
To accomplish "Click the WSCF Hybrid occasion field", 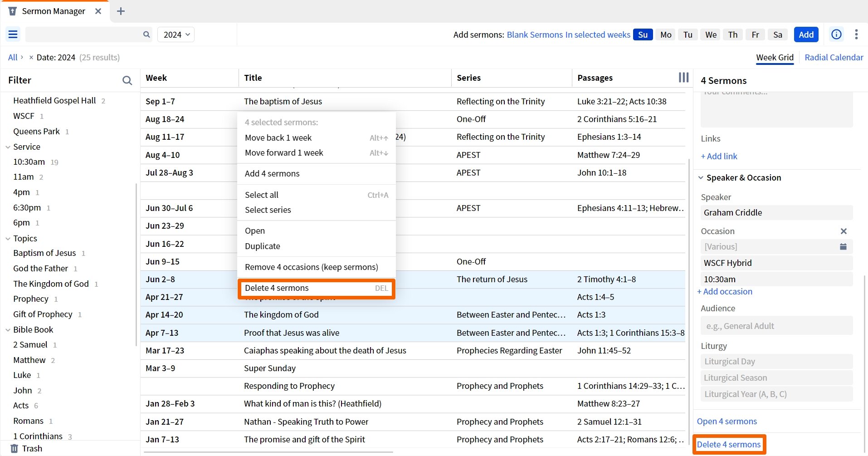I will 776,263.
